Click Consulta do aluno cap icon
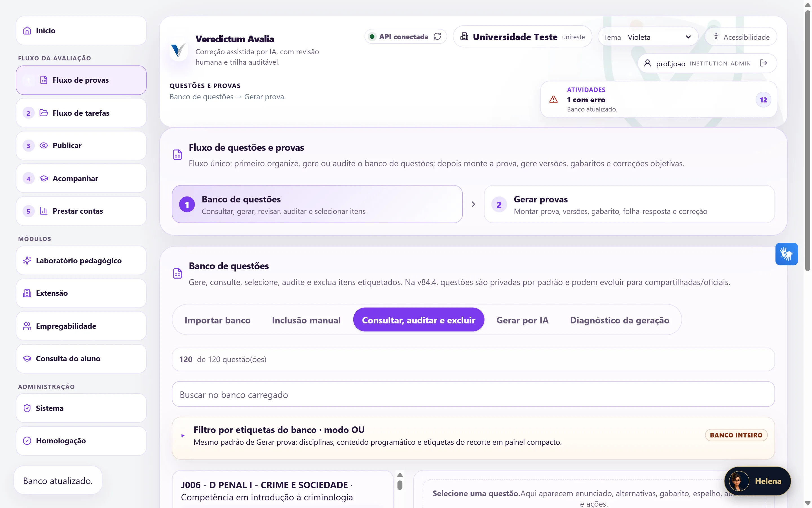The width and height of the screenshot is (812, 508). [x=27, y=358]
